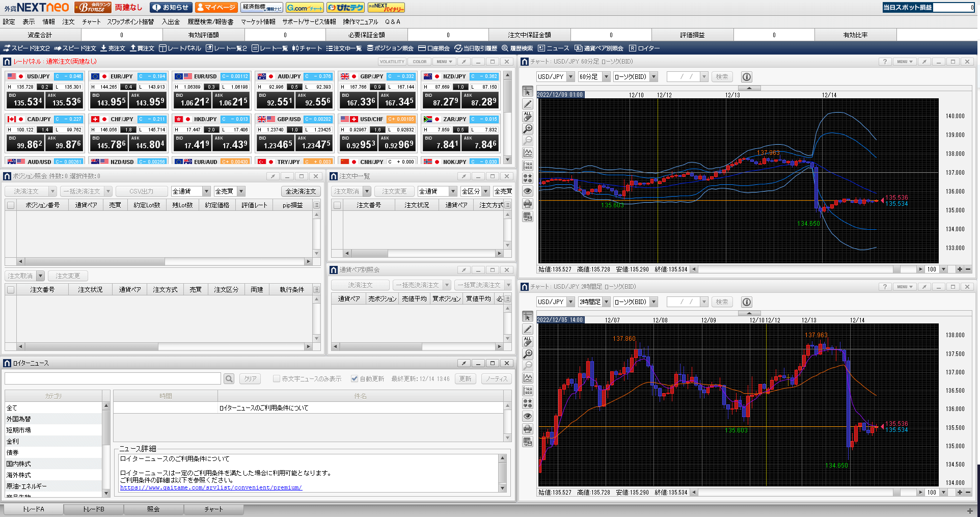980x517 pixels.
Task: Toggle 赤文字ニュースのみ表示 checkbox
Action: pos(277,379)
